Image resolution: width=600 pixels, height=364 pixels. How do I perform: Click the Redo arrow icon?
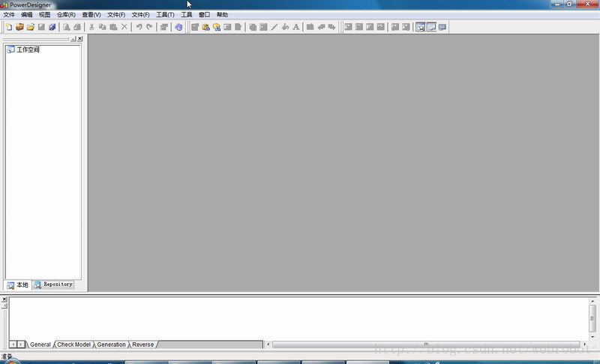[x=149, y=27]
